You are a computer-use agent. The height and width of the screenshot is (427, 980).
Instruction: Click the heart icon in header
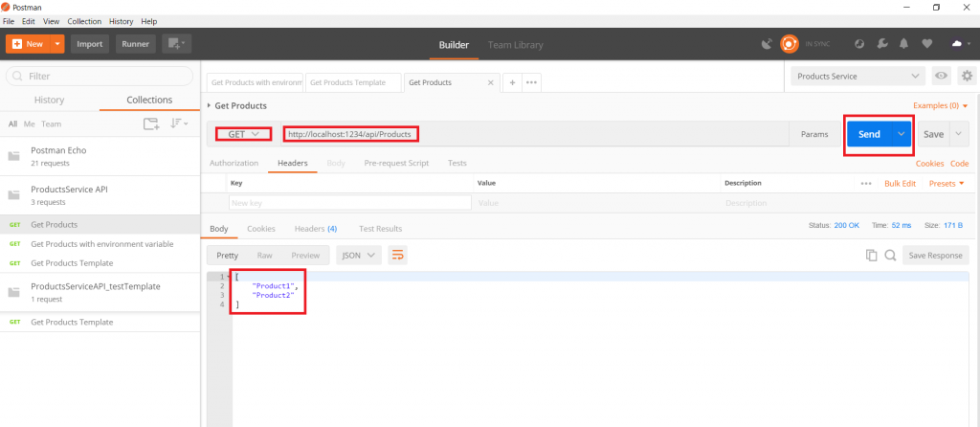(926, 44)
